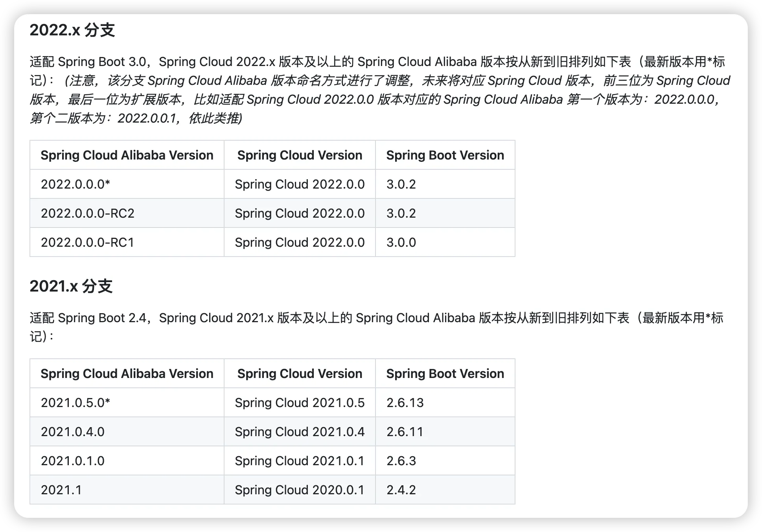
Task: Click the Spring Boot 2.6.11 cell
Action: [405, 432]
